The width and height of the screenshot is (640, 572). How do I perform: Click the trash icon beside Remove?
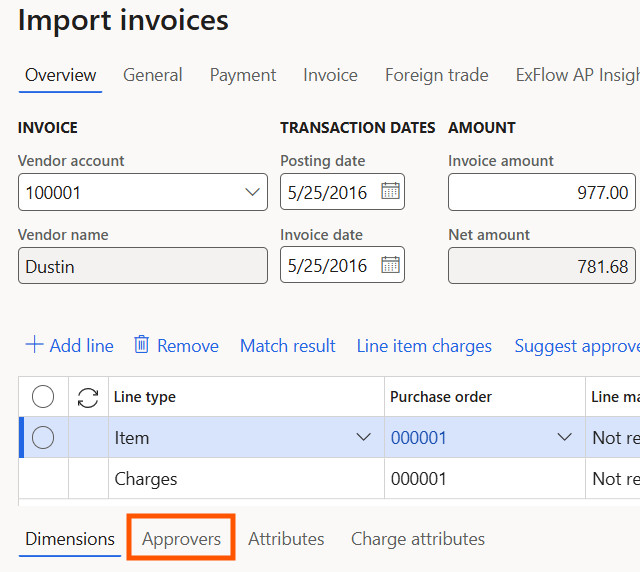(x=142, y=345)
